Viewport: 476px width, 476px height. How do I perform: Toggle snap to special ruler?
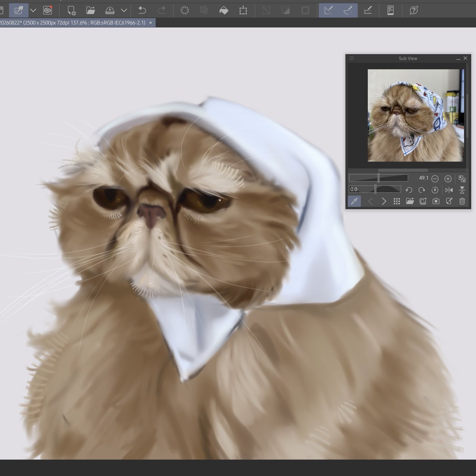click(x=348, y=10)
